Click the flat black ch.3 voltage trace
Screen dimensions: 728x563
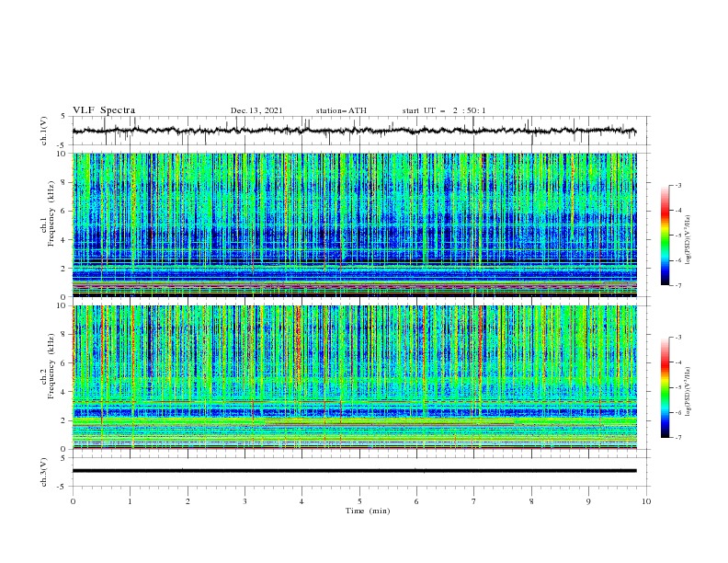(354, 471)
